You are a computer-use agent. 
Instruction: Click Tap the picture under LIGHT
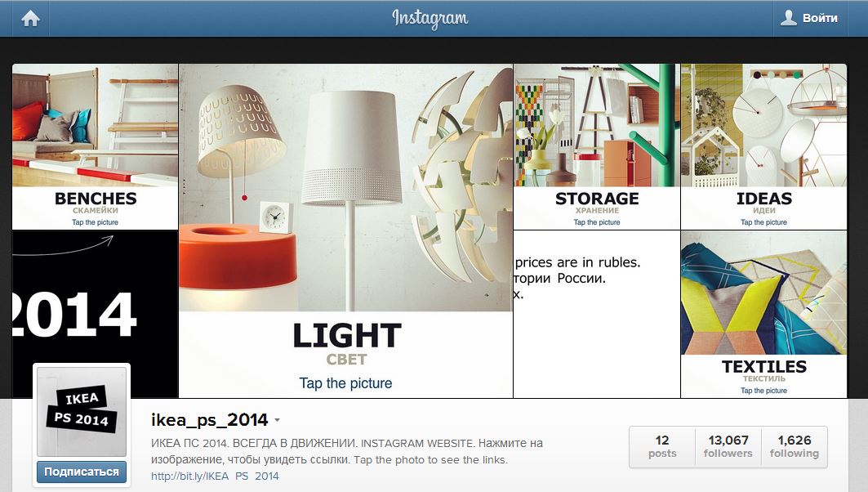345,382
